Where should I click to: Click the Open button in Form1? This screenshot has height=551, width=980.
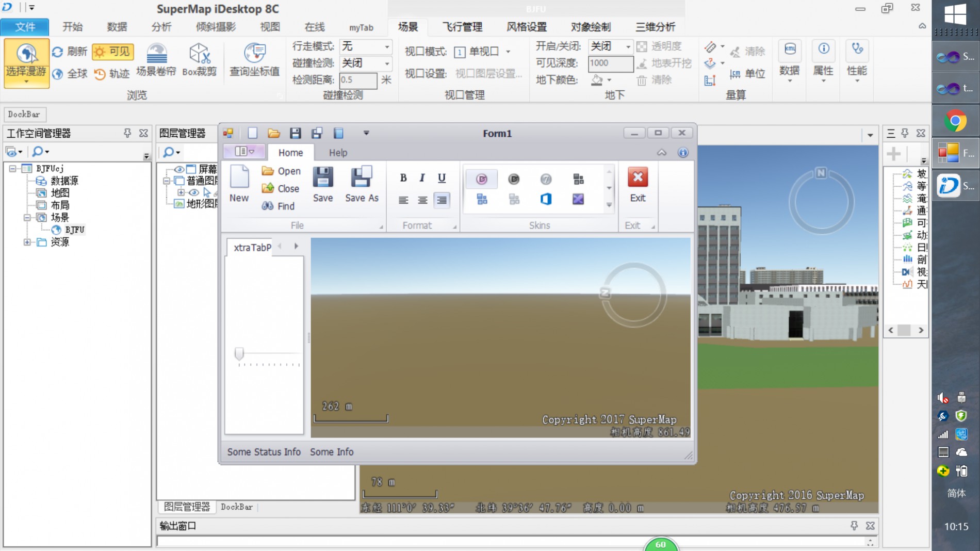click(281, 171)
